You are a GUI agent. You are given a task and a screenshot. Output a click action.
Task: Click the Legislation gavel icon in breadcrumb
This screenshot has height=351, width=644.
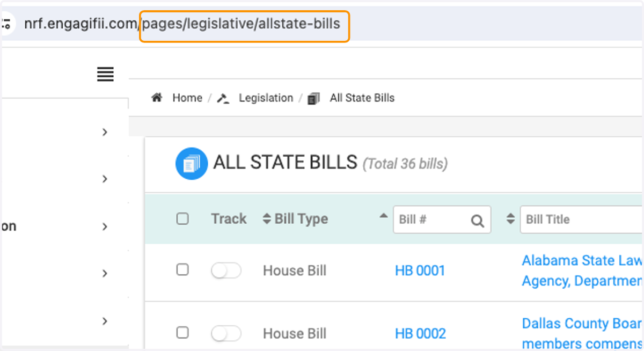(x=223, y=98)
